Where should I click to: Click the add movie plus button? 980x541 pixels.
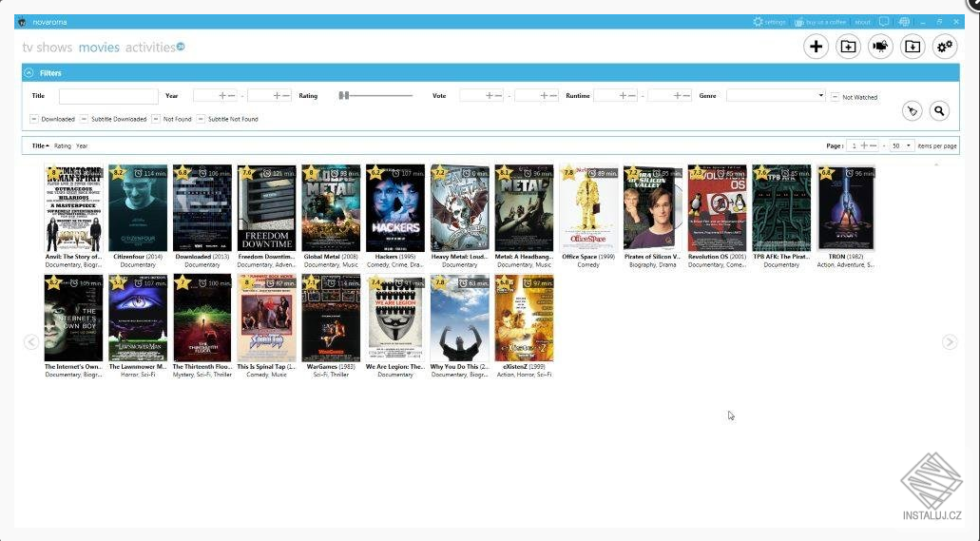tap(816, 47)
